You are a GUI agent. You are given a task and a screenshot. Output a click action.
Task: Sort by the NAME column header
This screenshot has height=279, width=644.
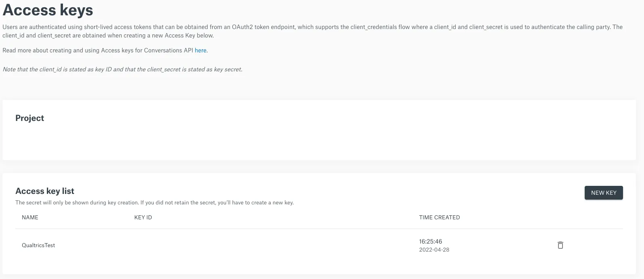pyautogui.click(x=30, y=217)
